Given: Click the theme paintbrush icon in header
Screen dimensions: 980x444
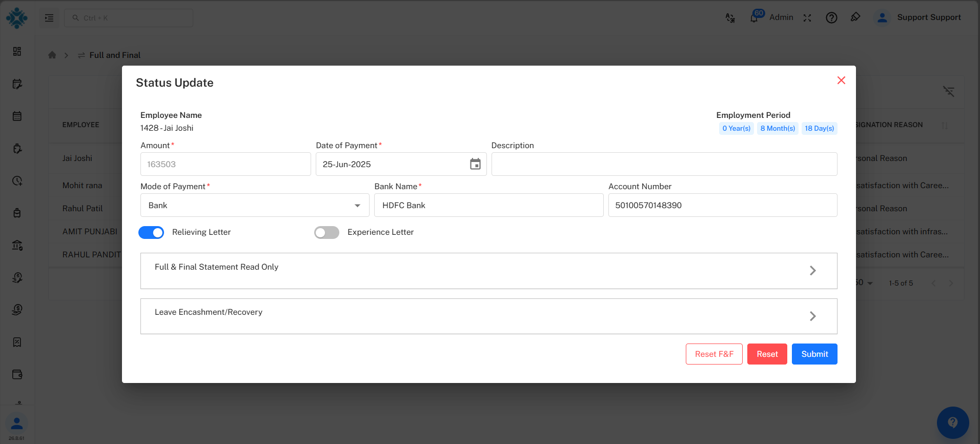Looking at the screenshot, I should pyautogui.click(x=855, y=17).
